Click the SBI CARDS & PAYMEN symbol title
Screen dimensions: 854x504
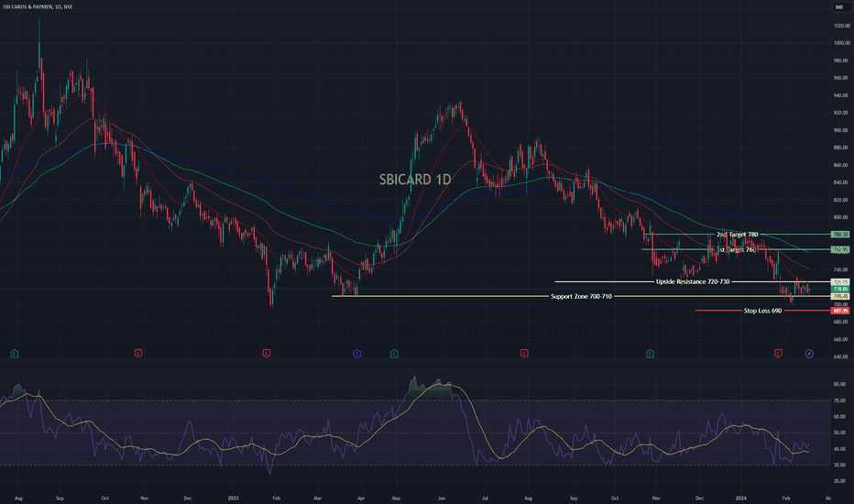point(38,6)
